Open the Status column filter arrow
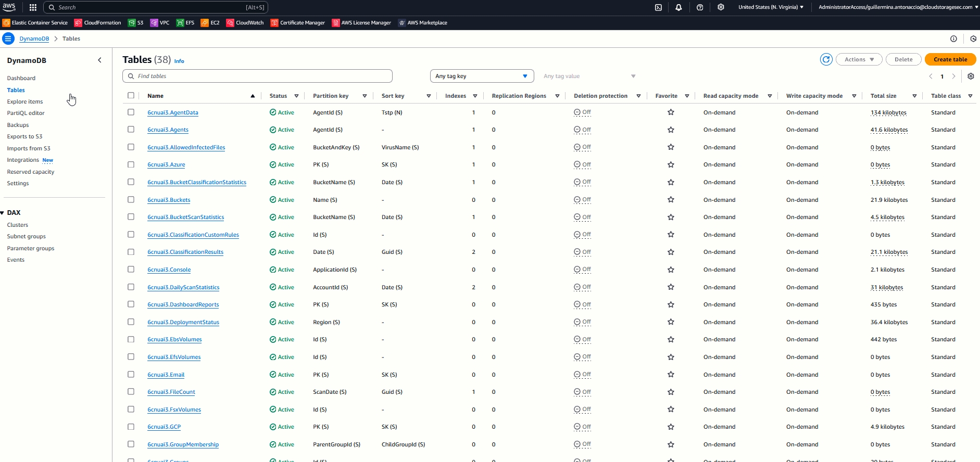Viewport: 980px width, 462px height. pos(296,96)
